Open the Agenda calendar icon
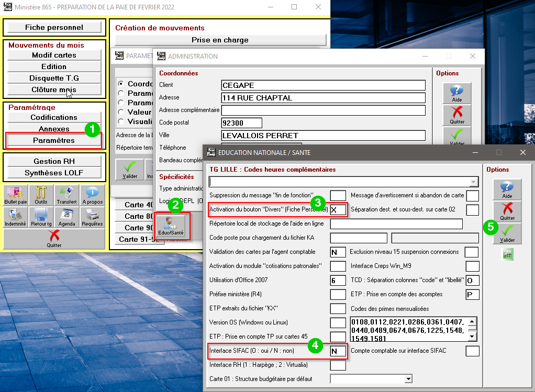535x392 pixels. click(66, 217)
